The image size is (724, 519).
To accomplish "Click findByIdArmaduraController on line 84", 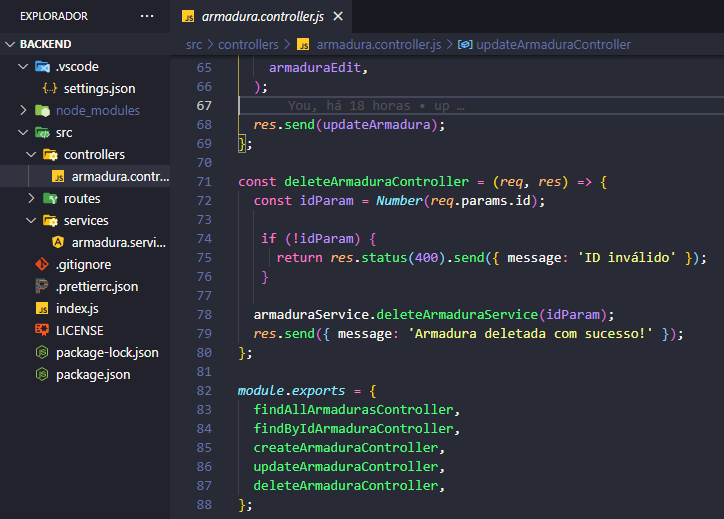I will click(353, 428).
